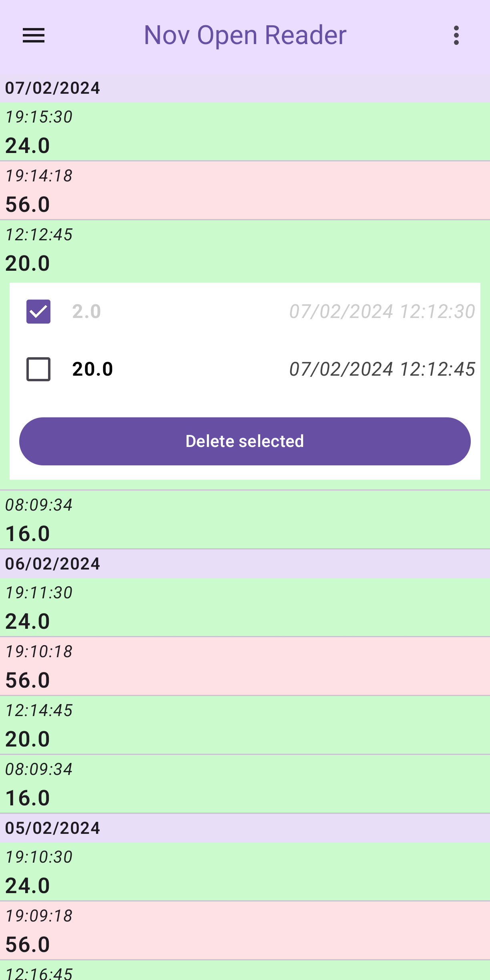Expand the 19:14:18 entry with 56.0 units
Screen dimensions: 490x980
pyautogui.click(x=245, y=191)
